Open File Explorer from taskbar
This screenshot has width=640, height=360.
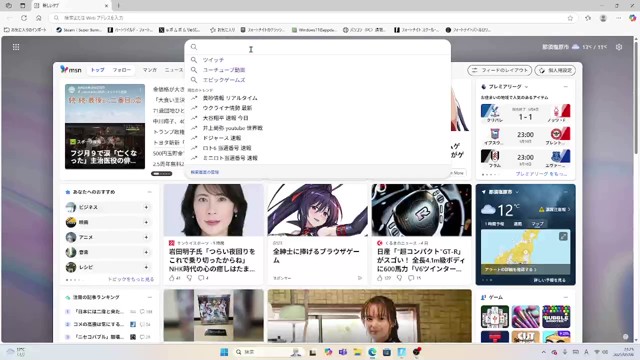point(358,352)
